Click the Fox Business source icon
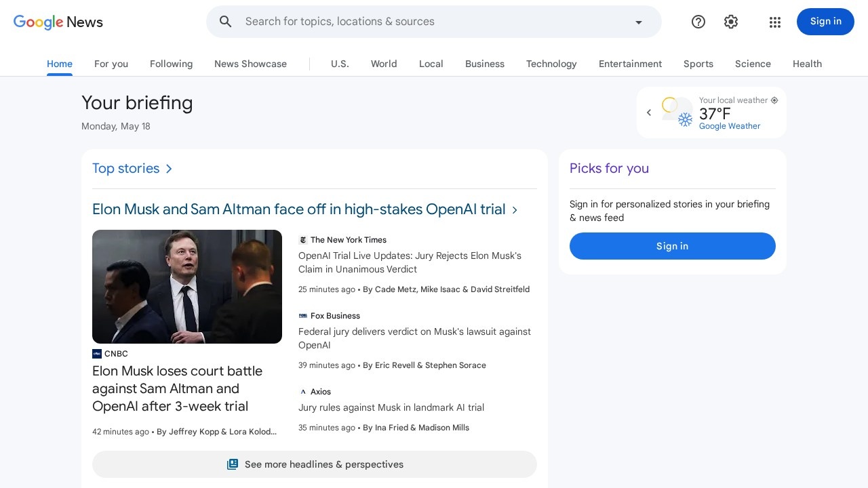 click(x=303, y=316)
